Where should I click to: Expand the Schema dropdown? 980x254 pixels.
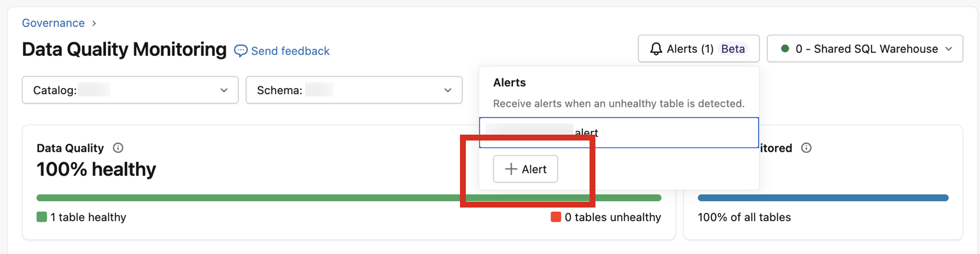point(353,90)
